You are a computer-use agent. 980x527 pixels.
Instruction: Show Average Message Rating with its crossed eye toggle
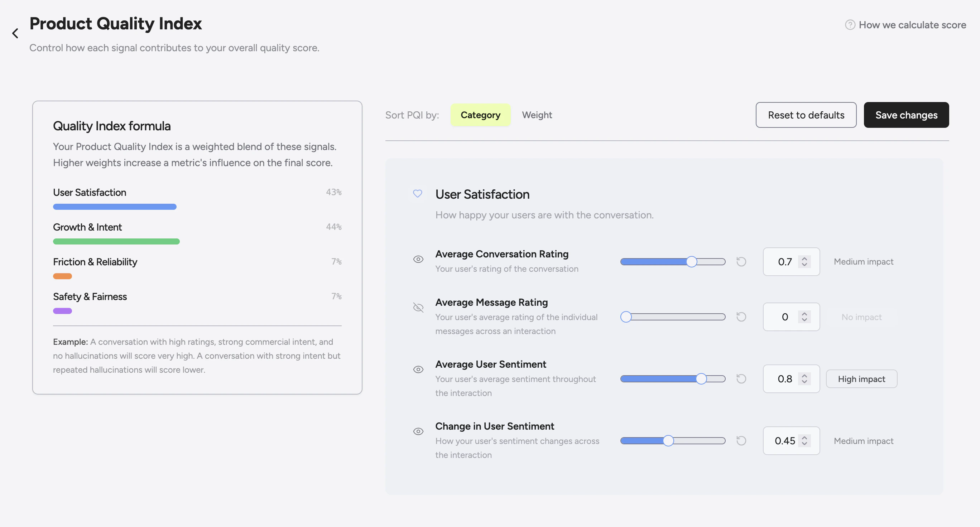pyautogui.click(x=418, y=307)
